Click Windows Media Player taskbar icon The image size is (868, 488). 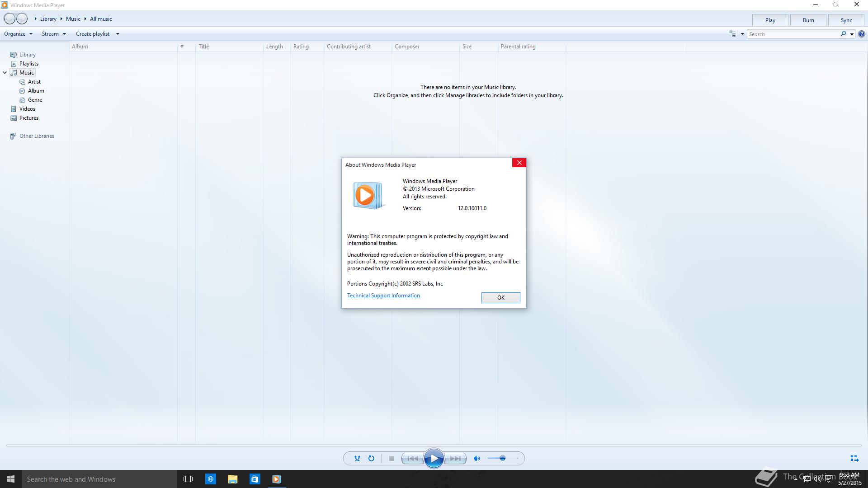point(277,479)
